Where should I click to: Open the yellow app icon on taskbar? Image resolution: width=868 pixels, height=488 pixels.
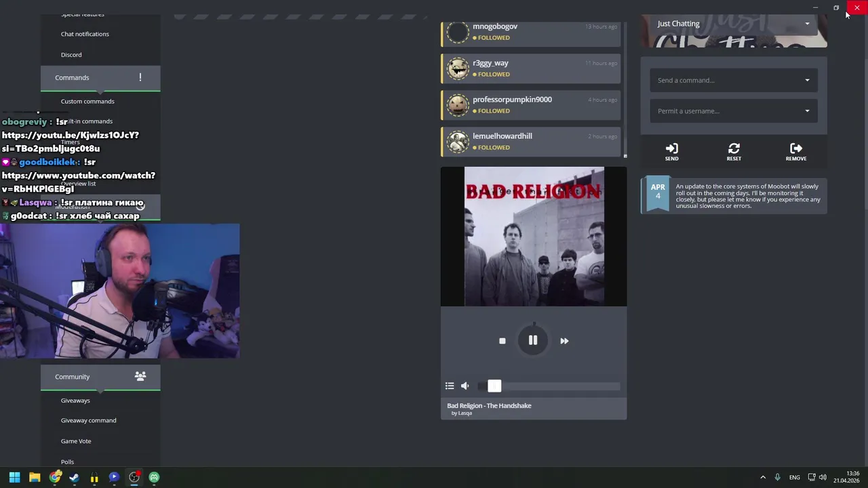pos(94,477)
